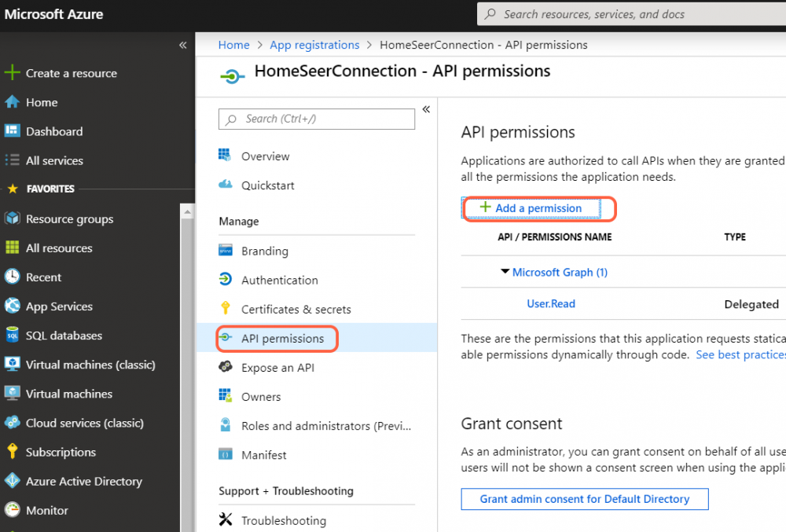Image resolution: width=786 pixels, height=532 pixels.
Task: Click the Search resources, services, and docs field
Action: (x=629, y=14)
